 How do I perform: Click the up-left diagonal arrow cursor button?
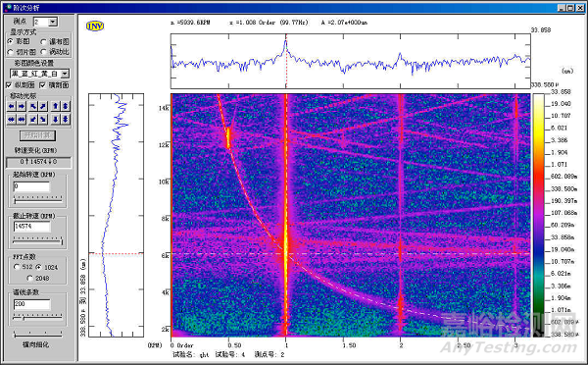point(33,106)
